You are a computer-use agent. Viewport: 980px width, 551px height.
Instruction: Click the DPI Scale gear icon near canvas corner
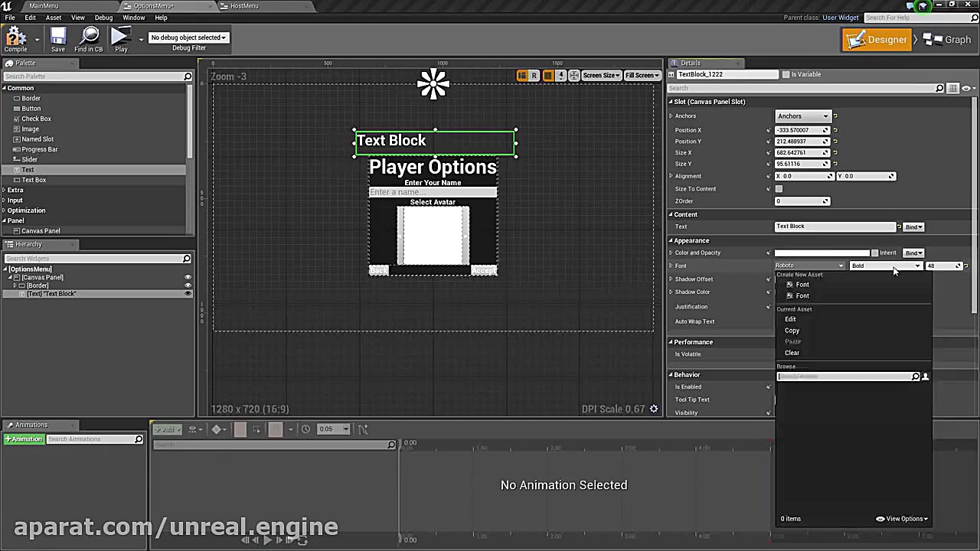(x=653, y=409)
